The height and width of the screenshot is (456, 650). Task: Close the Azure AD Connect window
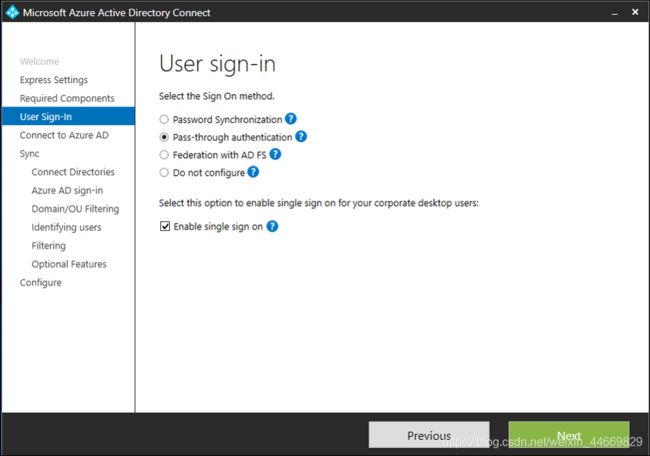pyautogui.click(x=635, y=12)
